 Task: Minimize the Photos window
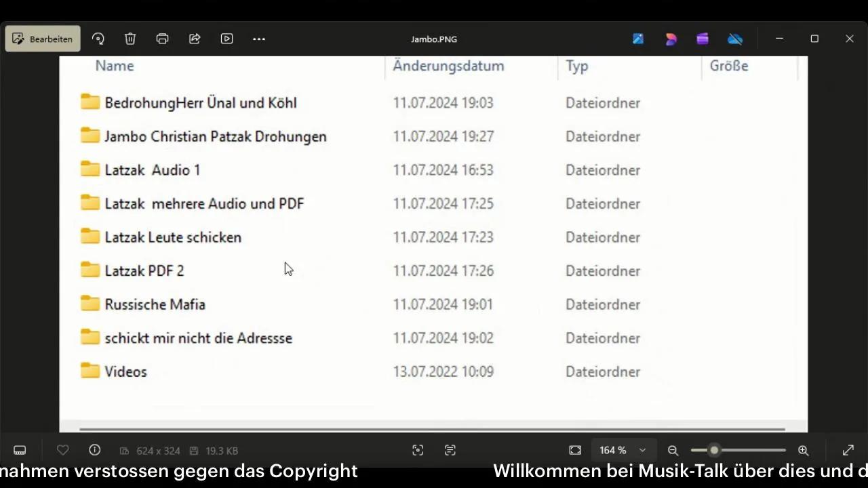(x=779, y=39)
